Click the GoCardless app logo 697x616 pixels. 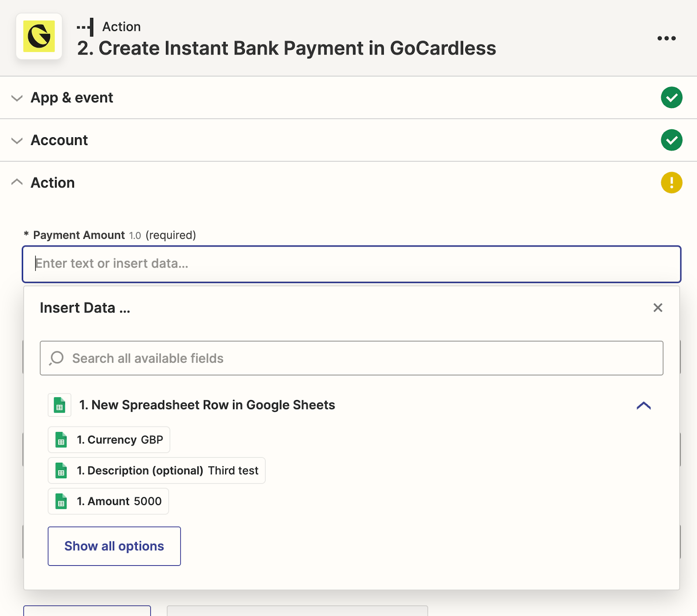(39, 37)
